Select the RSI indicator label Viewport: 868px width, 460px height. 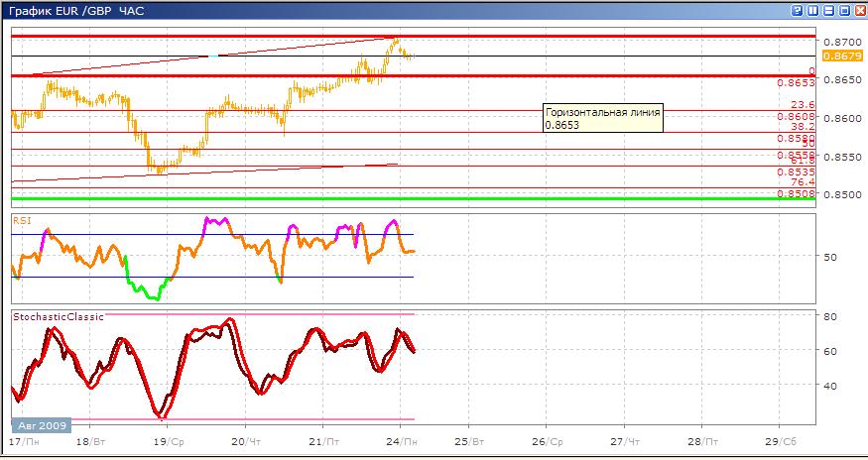pyautogui.click(x=22, y=221)
